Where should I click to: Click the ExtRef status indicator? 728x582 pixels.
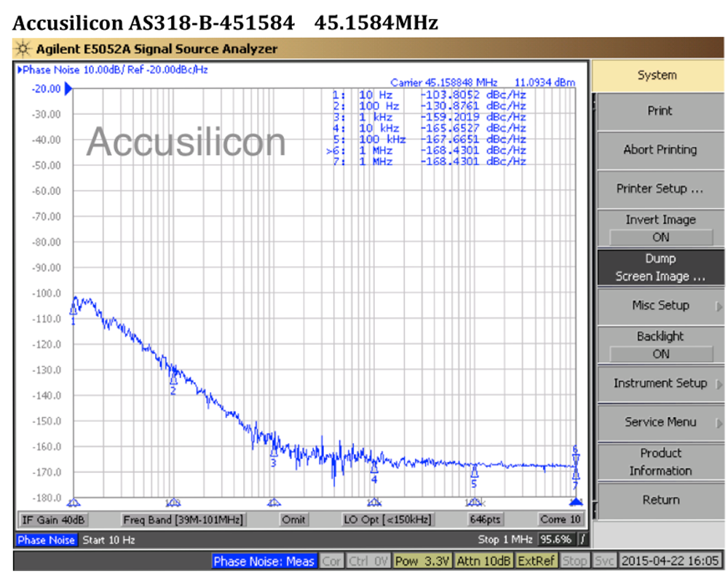click(537, 562)
